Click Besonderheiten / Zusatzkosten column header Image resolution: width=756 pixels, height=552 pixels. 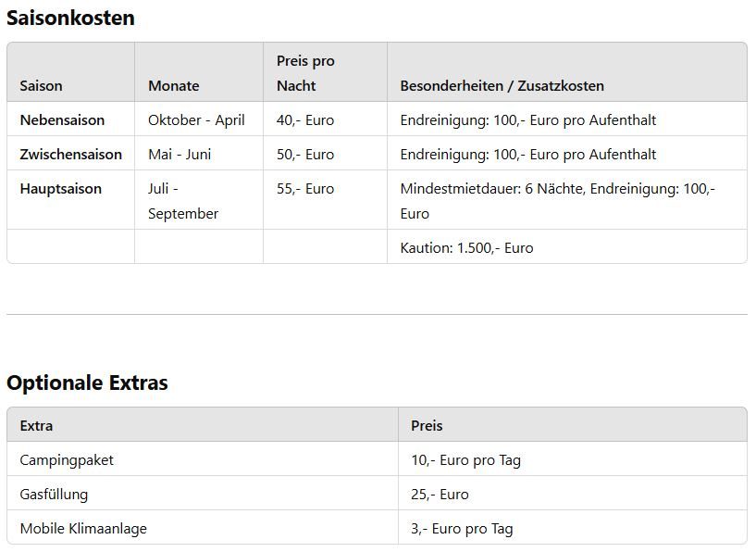pos(502,86)
